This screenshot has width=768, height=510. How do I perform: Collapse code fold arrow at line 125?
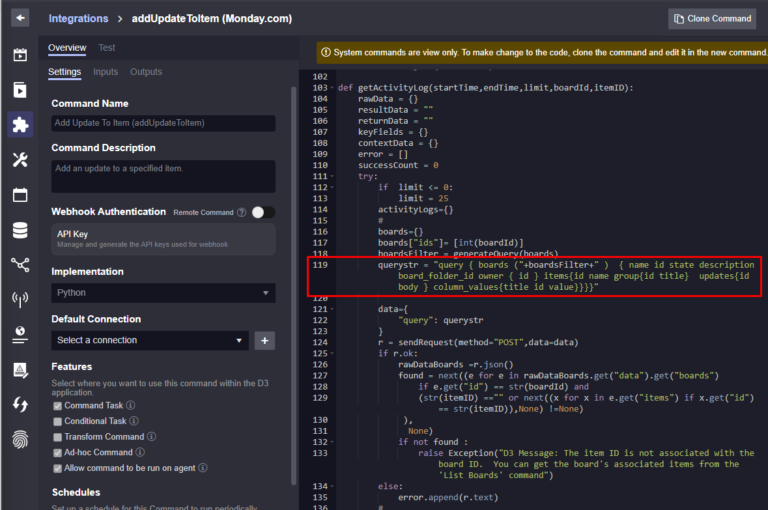coord(332,354)
